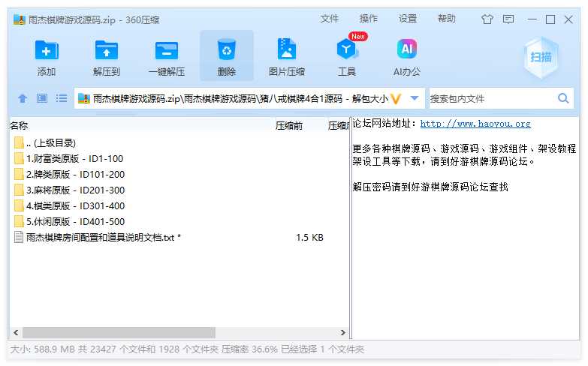Switch to list view icon
Image resolution: width=588 pixels, height=366 pixels.
(x=62, y=98)
